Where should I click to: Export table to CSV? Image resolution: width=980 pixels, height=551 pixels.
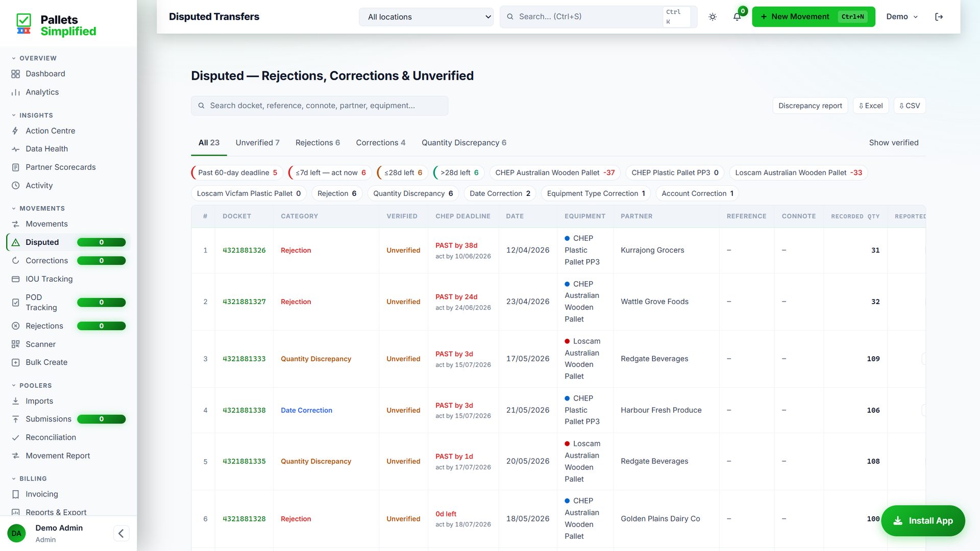(x=910, y=106)
